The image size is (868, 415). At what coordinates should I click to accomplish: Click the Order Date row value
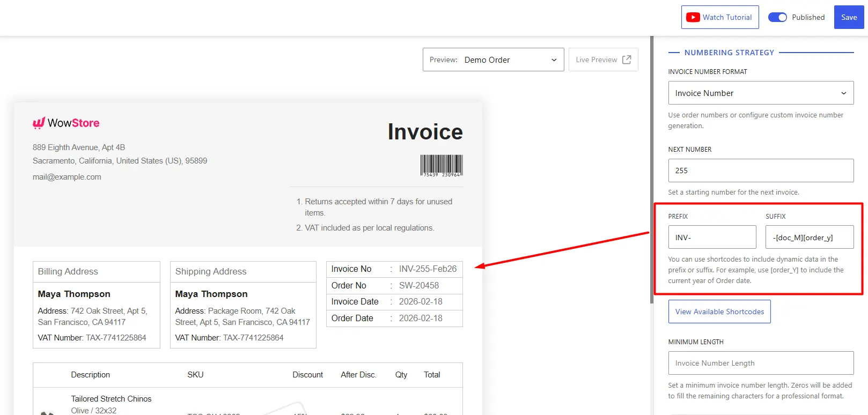coord(421,318)
